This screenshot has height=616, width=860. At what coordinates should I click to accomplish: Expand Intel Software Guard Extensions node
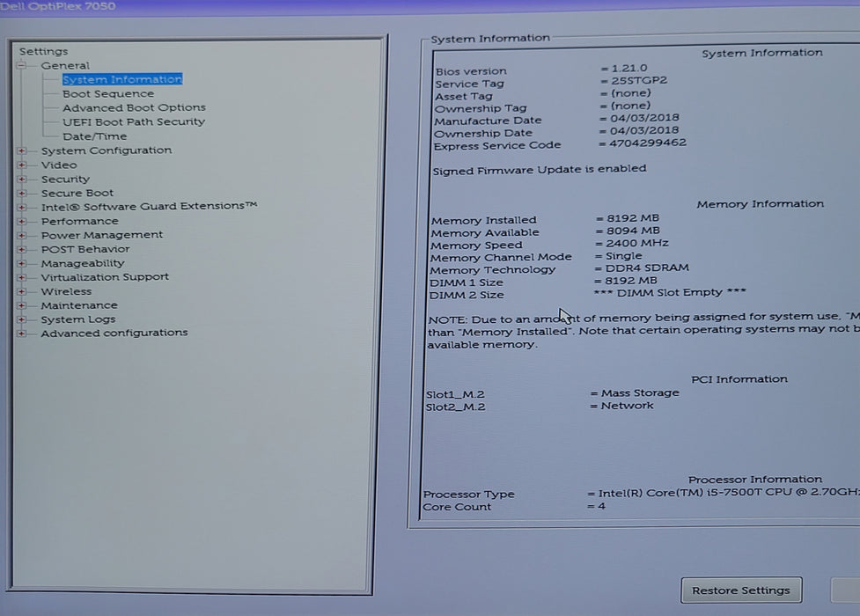click(x=21, y=208)
